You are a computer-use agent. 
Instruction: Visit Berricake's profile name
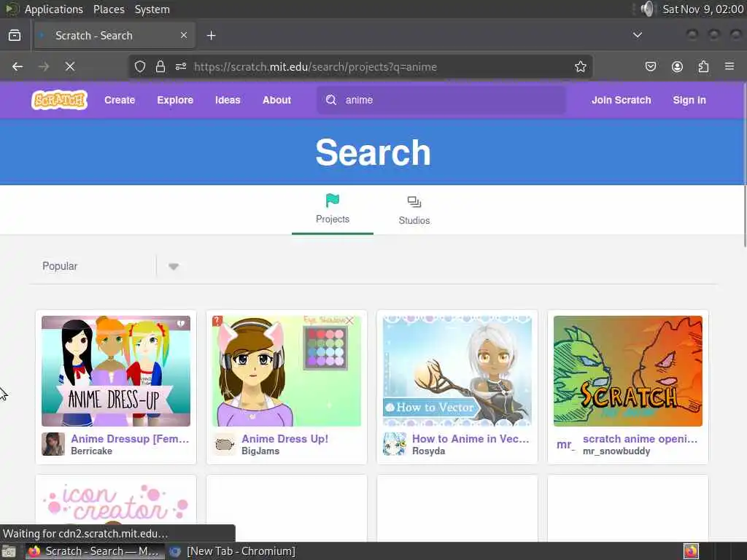(x=91, y=451)
